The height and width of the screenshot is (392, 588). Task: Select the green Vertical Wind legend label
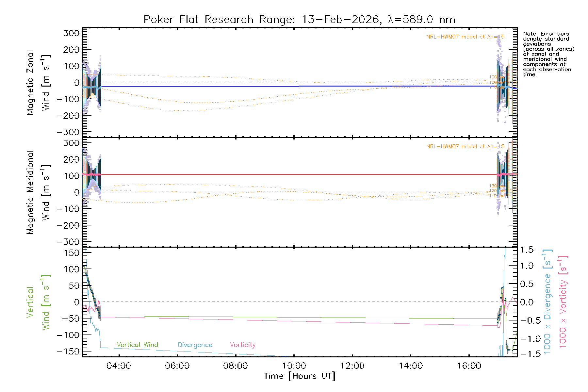[x=137, y=345]
